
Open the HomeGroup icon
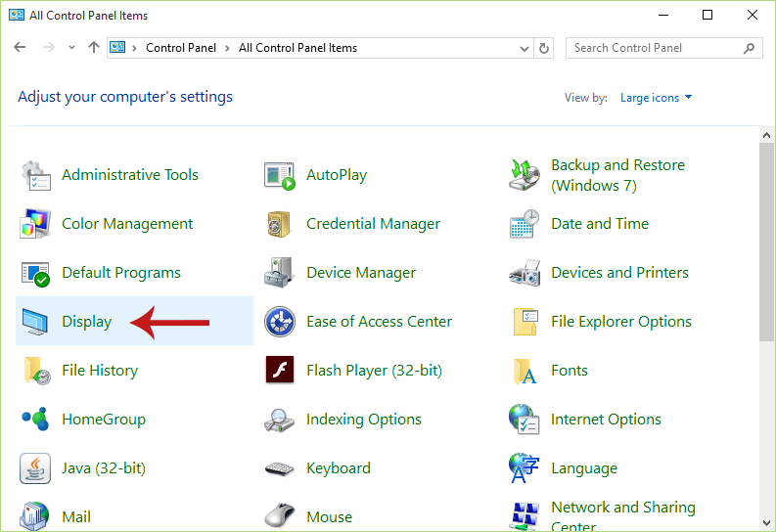[x=34, y=419]
